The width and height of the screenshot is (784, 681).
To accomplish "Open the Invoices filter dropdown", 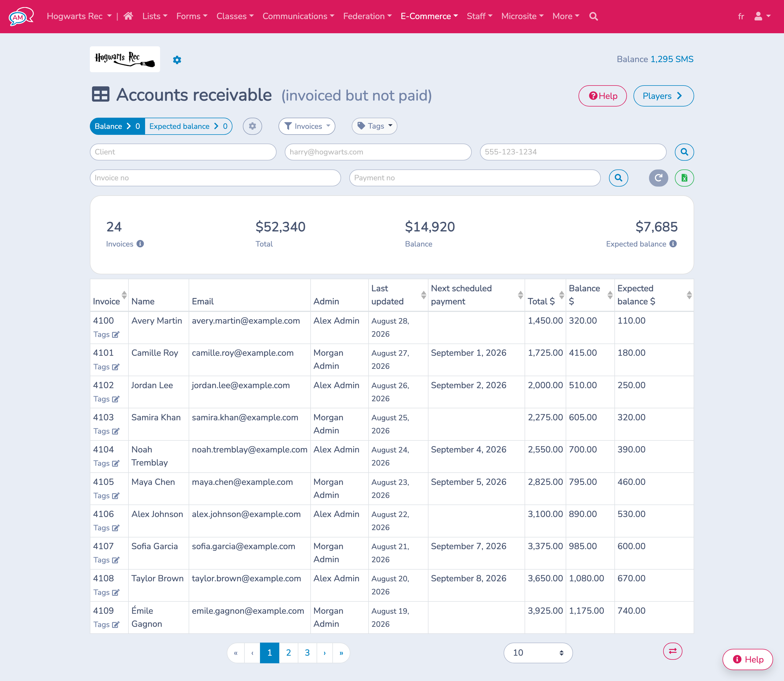I will [307, 126].
